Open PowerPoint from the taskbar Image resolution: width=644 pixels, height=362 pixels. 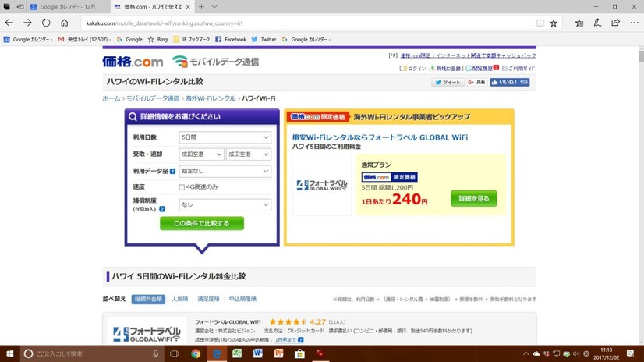[278, 353]
